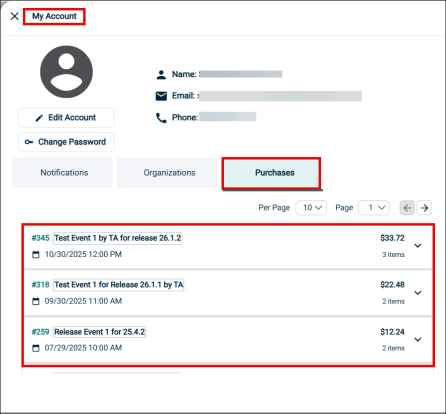Expand order #318 details with the chevron
The width and height of the screenshot is (446, 414).
(418, 293)
